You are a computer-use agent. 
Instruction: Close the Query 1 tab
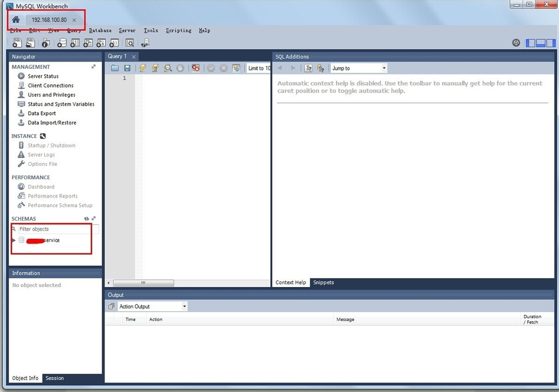tap(134, 56)
